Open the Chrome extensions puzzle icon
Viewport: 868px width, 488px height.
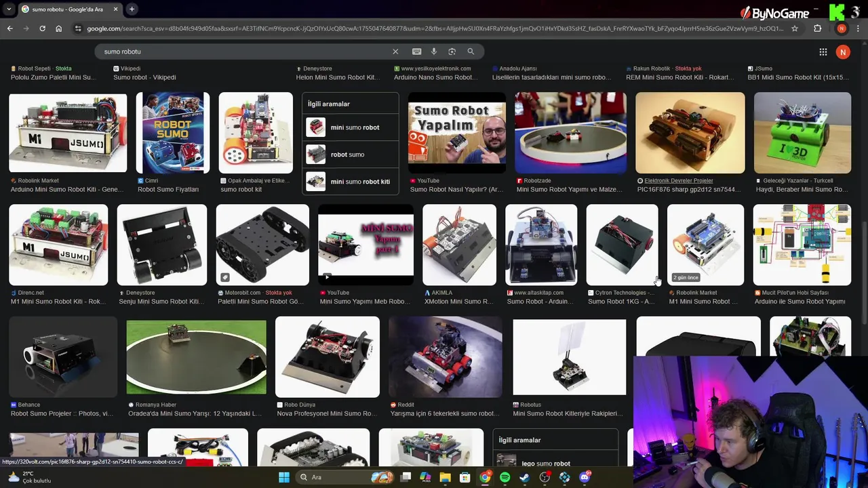[817, 28]
